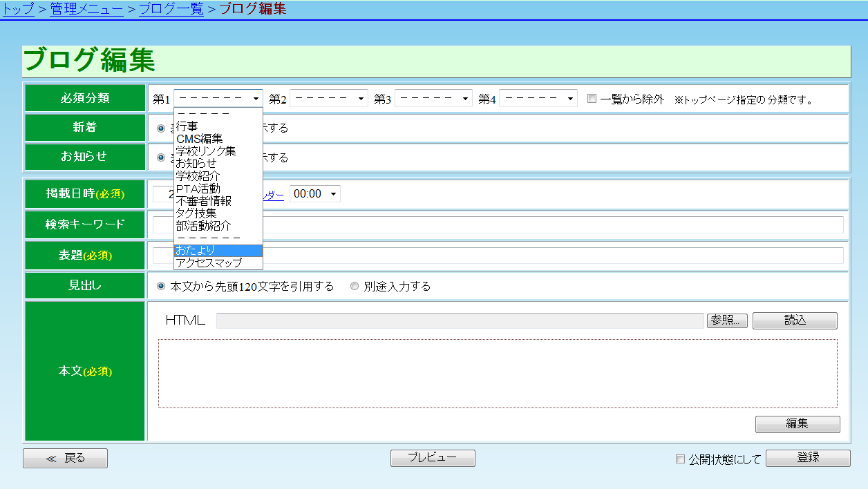Go to トップ breadcrumb link
This screenshot has width=868, height=489.
click(18, 9)
